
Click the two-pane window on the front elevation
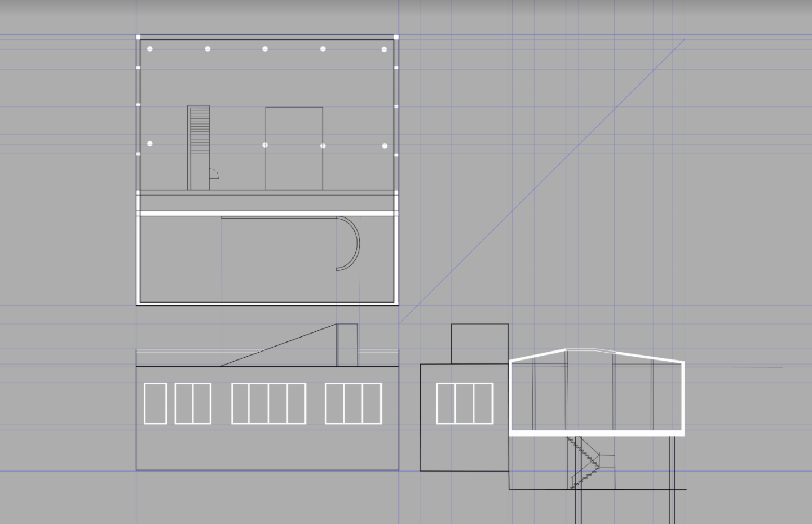coord(193,403)
